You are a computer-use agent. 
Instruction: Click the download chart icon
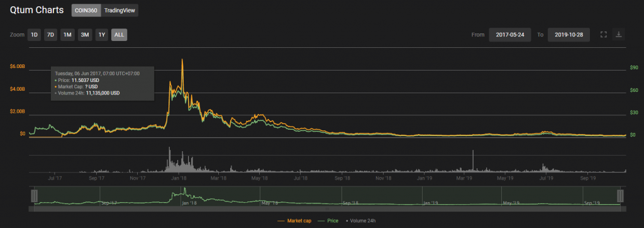coord(619,35)
